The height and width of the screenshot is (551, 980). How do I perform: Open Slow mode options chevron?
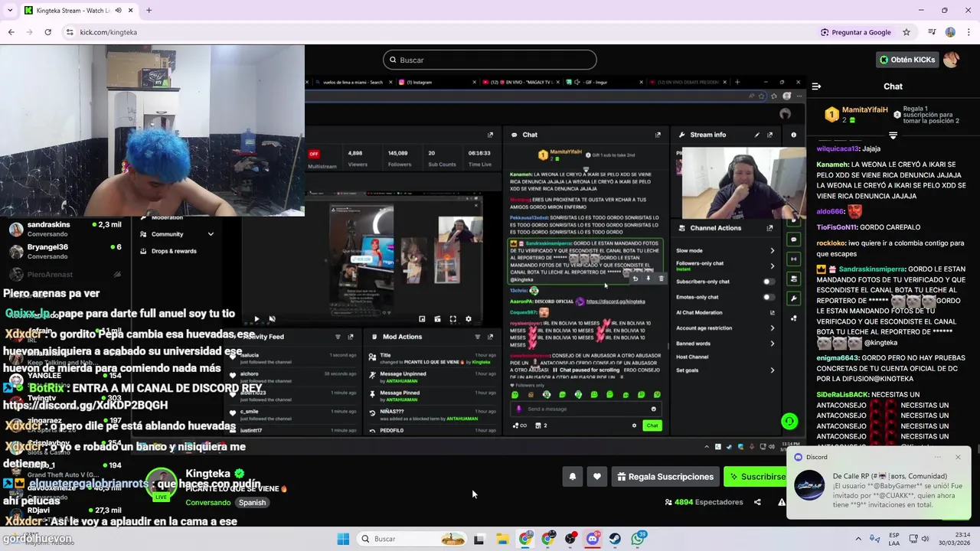772,250
